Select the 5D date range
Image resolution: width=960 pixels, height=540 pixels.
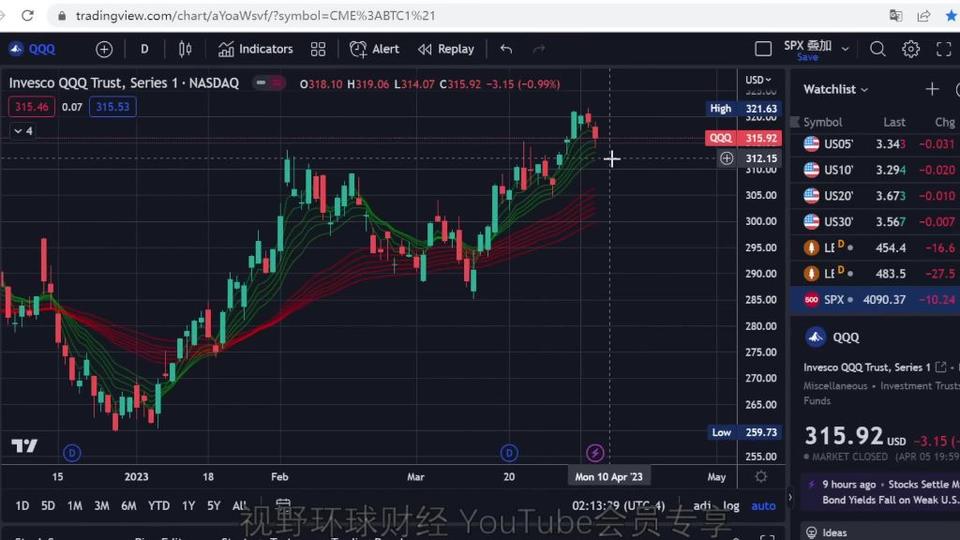(x=48, y=506)
